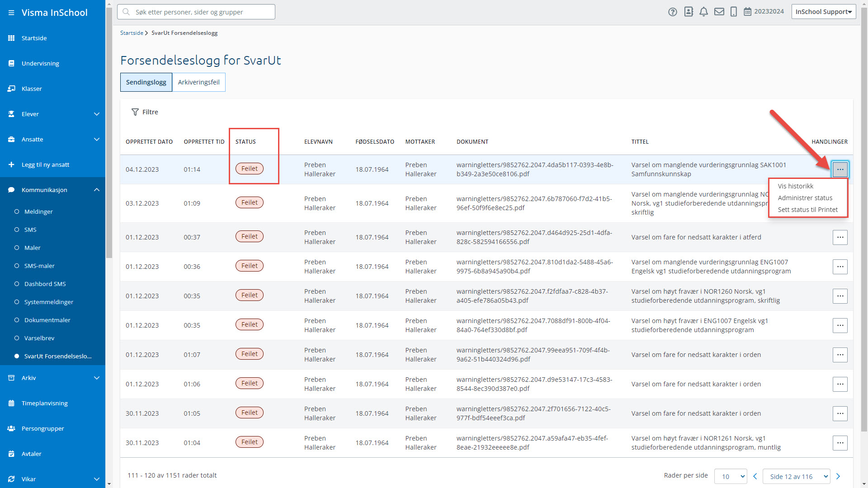Choose Sett status til Printet
Image resolution: width=868 pixels, height=488 pixels.
click(x=807, y=210)
